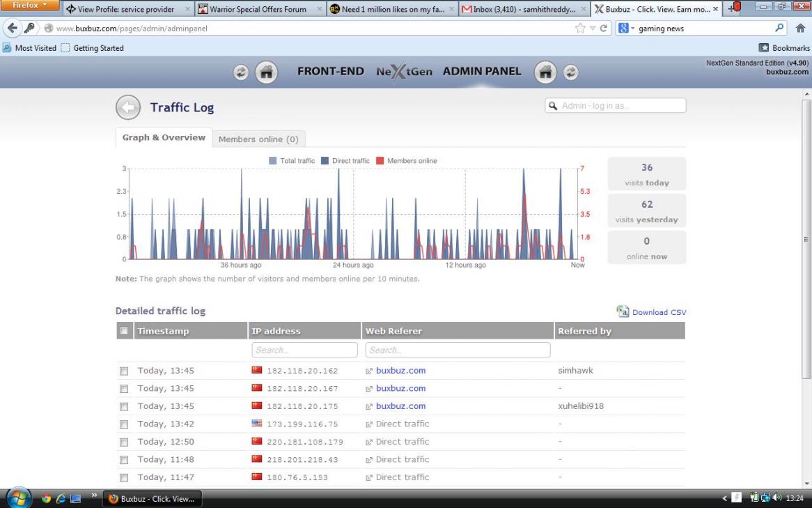Check the box for 182.118.20.167
This screenshot has height=508, width=812.
click(124, 389)
